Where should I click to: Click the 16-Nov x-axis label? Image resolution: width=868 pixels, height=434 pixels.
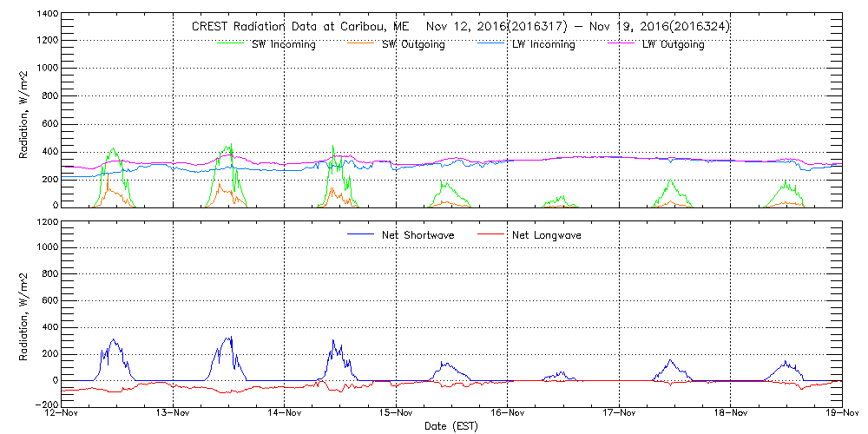[508, 414]
